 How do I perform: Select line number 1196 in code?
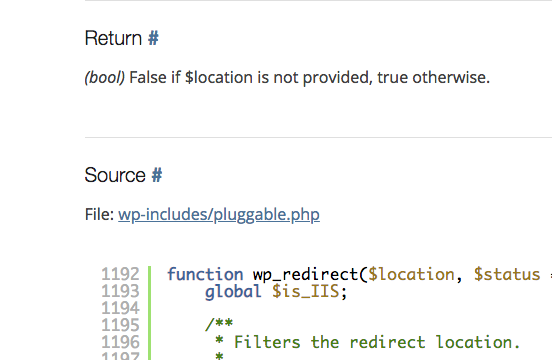tap(120, 342)
